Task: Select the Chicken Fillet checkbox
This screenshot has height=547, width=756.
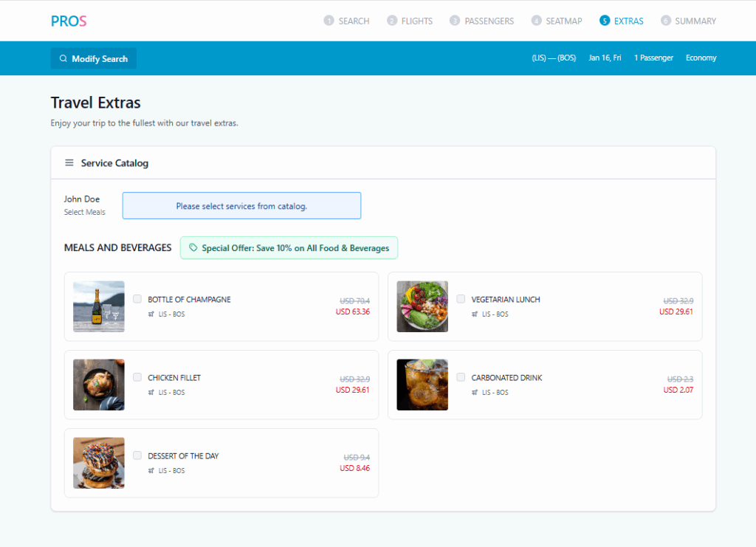Action: click(137, 377)
